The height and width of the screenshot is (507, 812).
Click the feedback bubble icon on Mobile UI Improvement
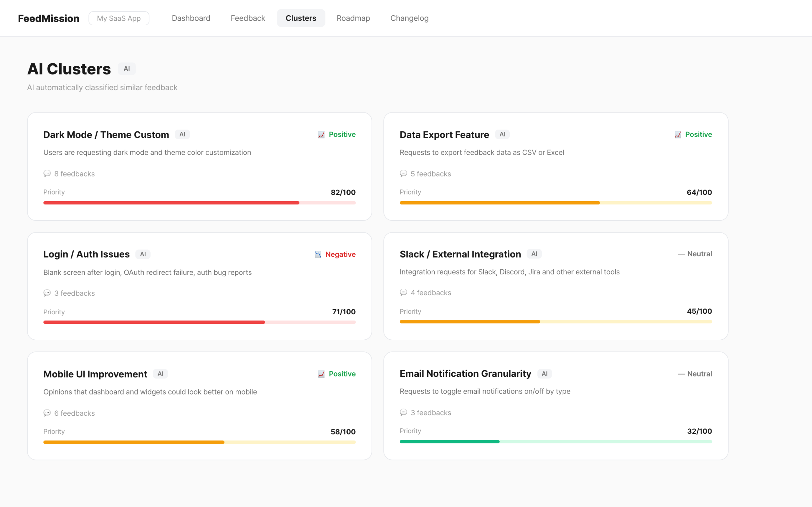click(47, 413)
